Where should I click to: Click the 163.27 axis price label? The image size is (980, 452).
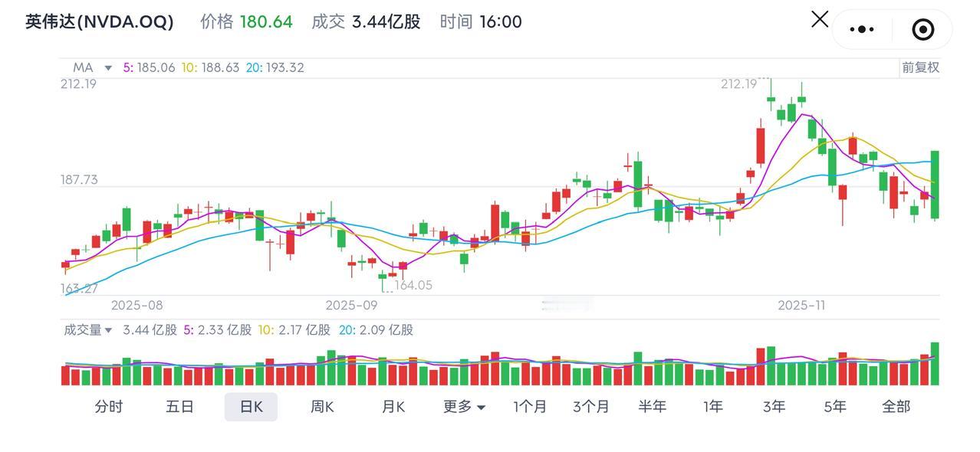point(79,289)
